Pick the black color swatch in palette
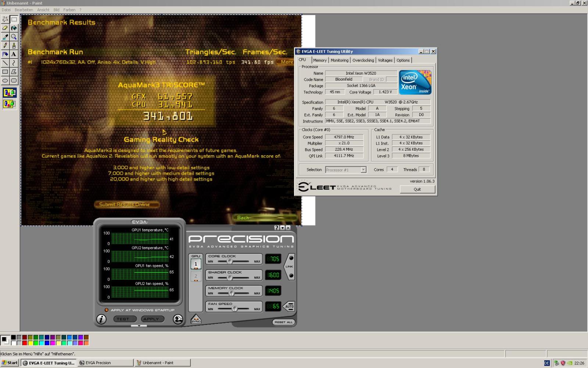 coord(14,337)
